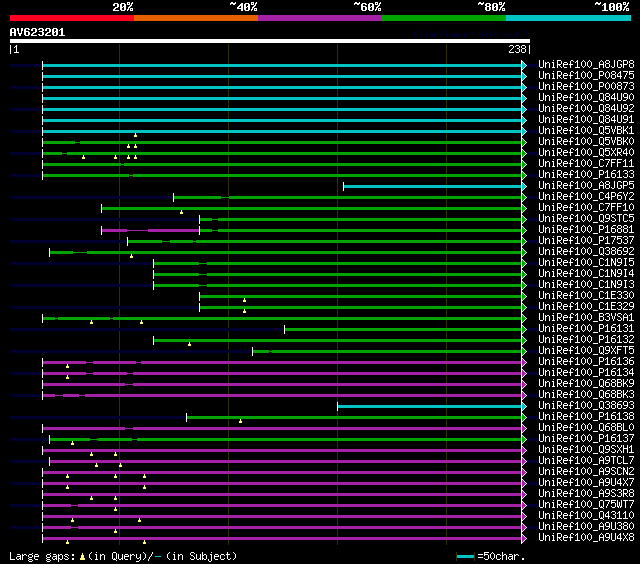Click the green ~80% legend color segment
640x564 pixels.
[x=444, y=18]
